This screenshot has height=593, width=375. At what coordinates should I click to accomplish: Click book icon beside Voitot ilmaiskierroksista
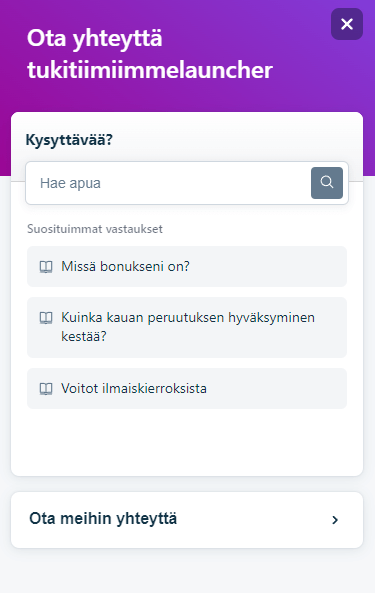pos(46,388)
